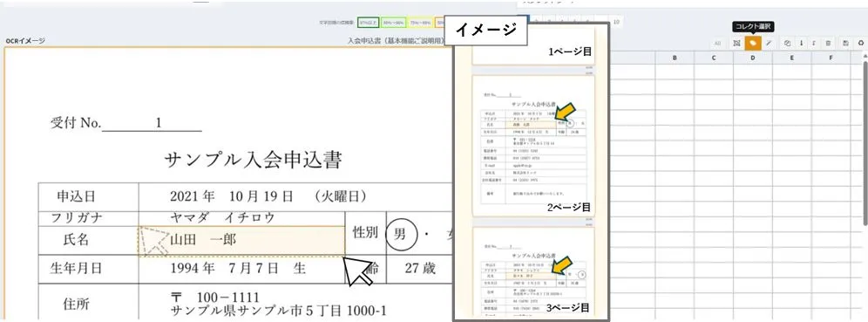
Task: Click the 27歳 age value
Action: 420,269
